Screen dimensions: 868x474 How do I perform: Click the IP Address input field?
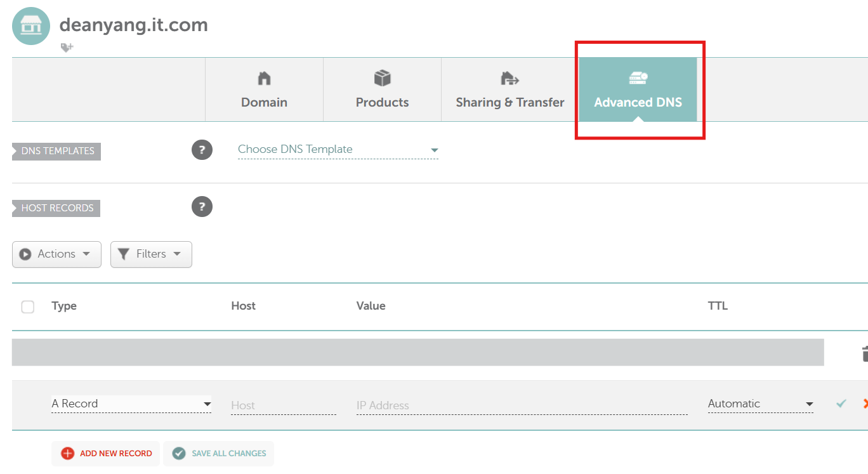[522, 405]
